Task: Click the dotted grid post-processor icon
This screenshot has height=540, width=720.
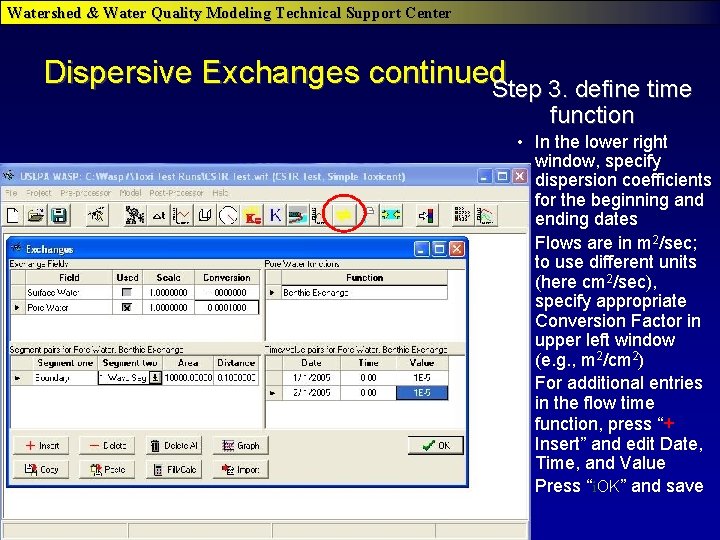Action: click(x=461, y=215)
